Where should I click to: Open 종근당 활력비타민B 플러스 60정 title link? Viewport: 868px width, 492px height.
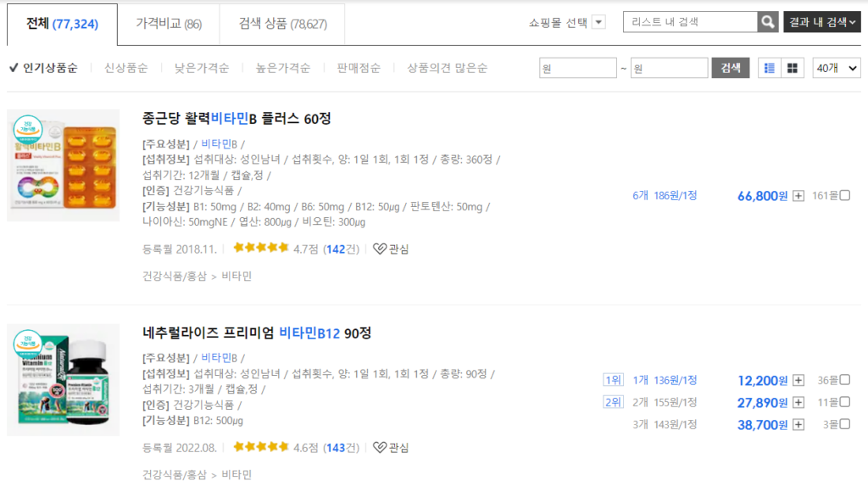pos(236,119)
